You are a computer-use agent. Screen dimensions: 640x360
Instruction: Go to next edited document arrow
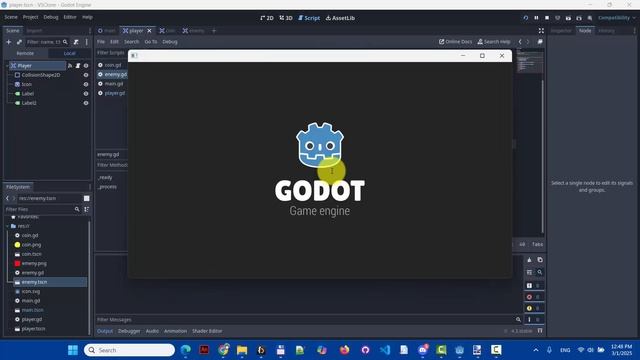pyautogui.click(x=528, y=42)
